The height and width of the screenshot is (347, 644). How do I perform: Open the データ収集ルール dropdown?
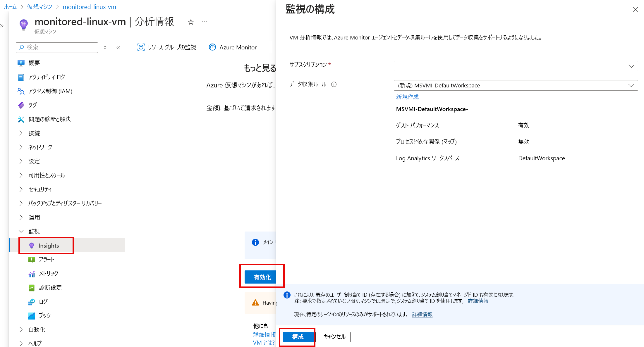pyautogui.click(x=516, y=85)
